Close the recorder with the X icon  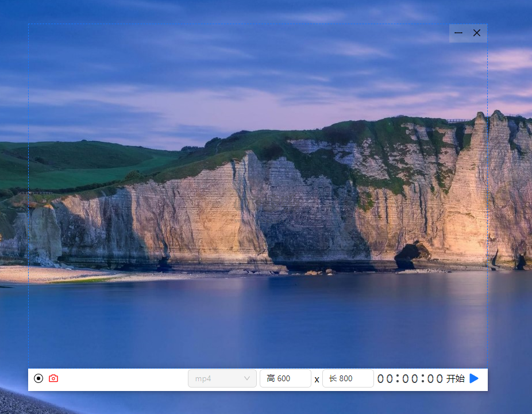click(x=477, y=33)
